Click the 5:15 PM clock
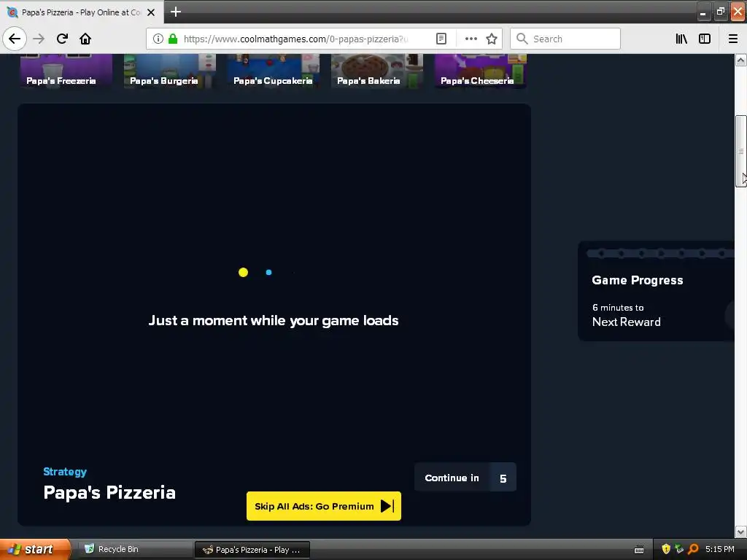The height and width of the screenshot is (560, 747). [720, 549]
